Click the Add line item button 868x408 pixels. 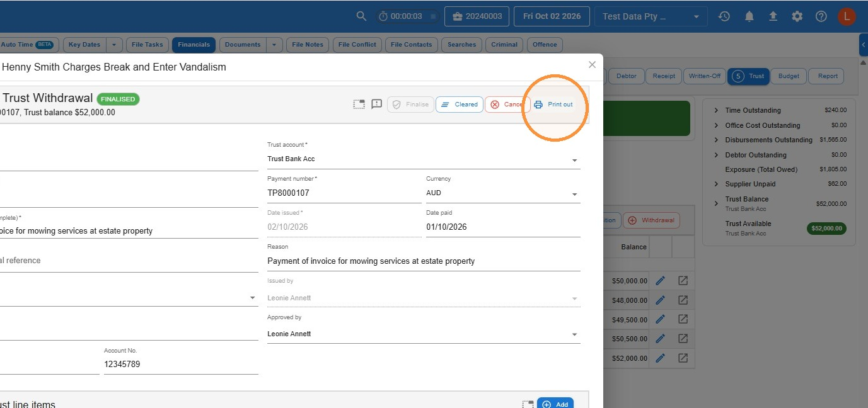(x=555, y=404)
